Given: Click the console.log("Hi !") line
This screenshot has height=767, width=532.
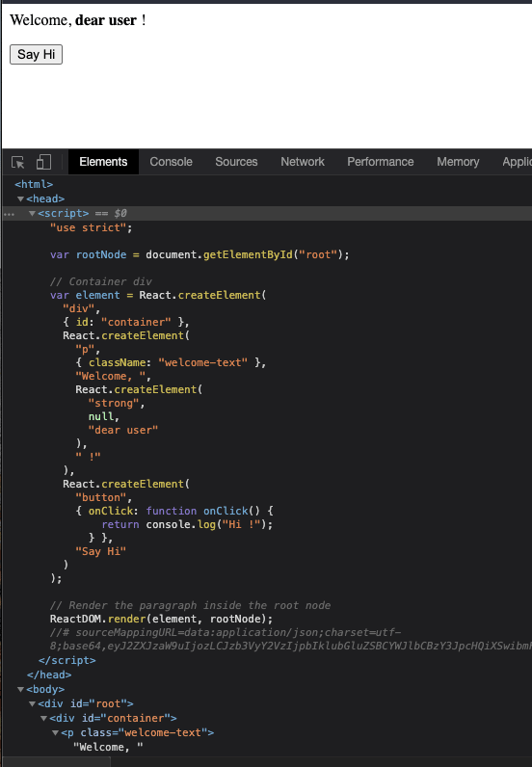Looking at the screenshot, I should [187, 525].
